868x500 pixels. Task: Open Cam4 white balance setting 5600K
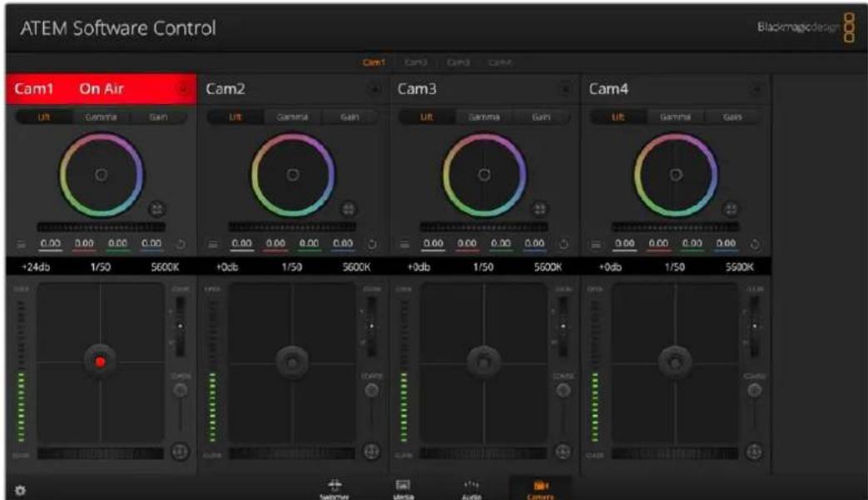(740, 267)
